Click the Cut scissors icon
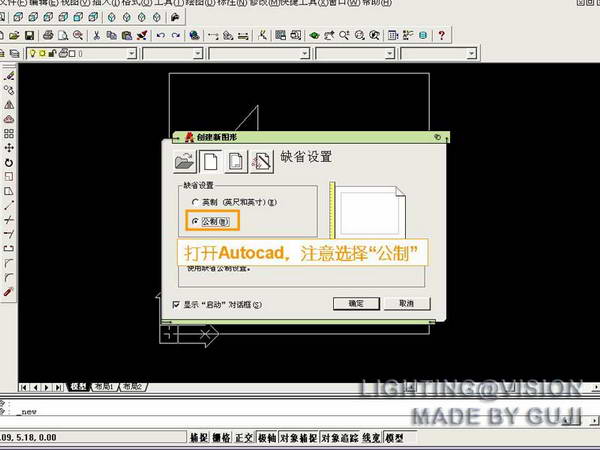Viewport: 600px width, 450px height. click(x=96, y=36)
